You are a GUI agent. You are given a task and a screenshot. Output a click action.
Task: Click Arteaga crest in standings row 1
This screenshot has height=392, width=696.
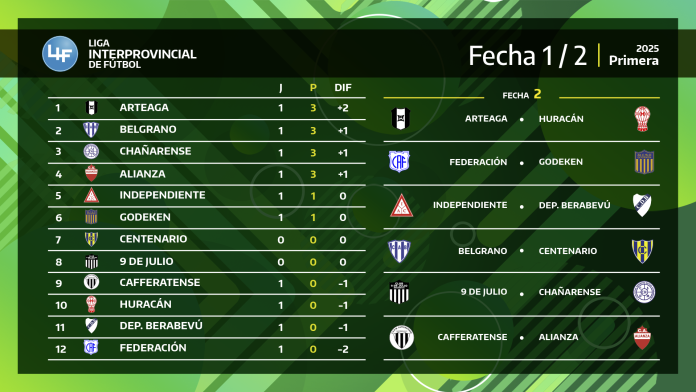(x=91, y=107)
